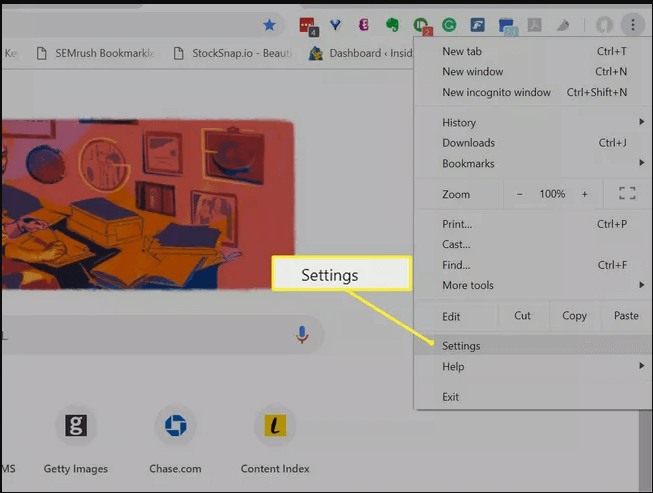Open the user profile avatar
Screen dimensions: 653x493
[604, 25]
